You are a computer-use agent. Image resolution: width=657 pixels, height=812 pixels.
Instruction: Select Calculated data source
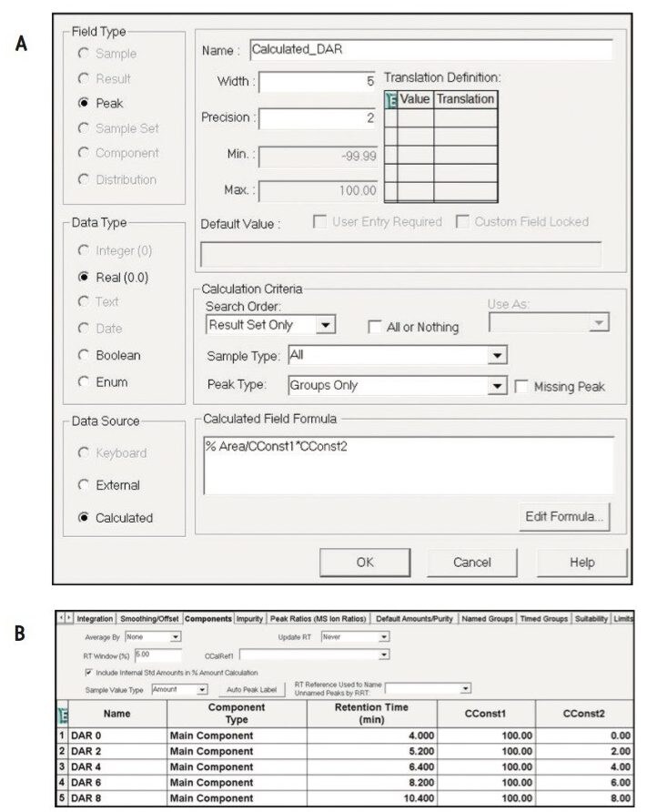pos(84,517)
